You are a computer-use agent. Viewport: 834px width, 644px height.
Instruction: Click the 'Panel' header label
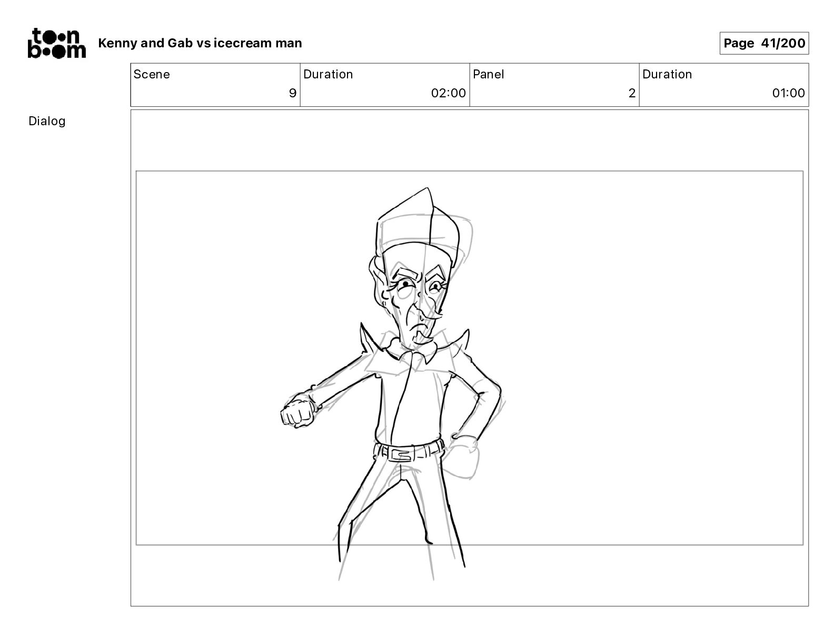pyautogui.click(x=489, y=74)
